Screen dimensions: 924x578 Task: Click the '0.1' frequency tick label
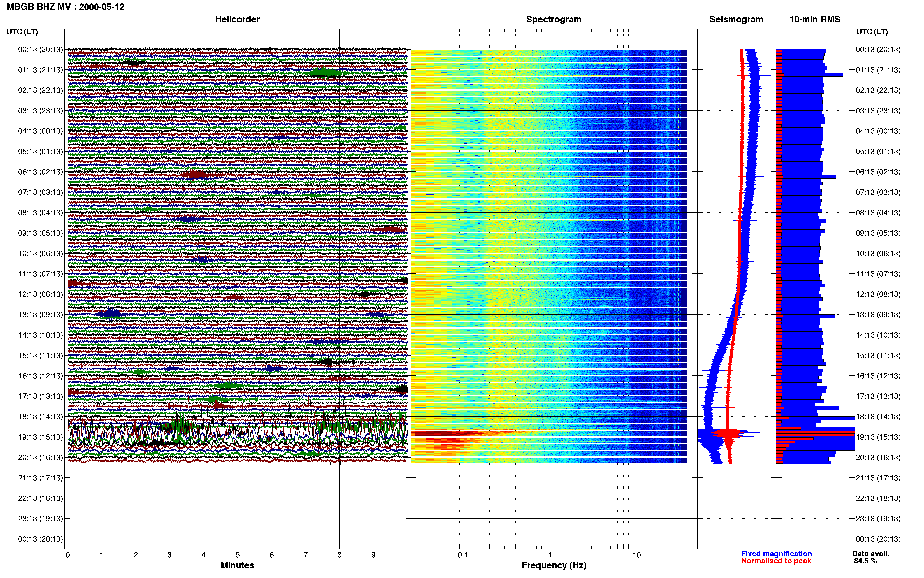tap(463, 555)
